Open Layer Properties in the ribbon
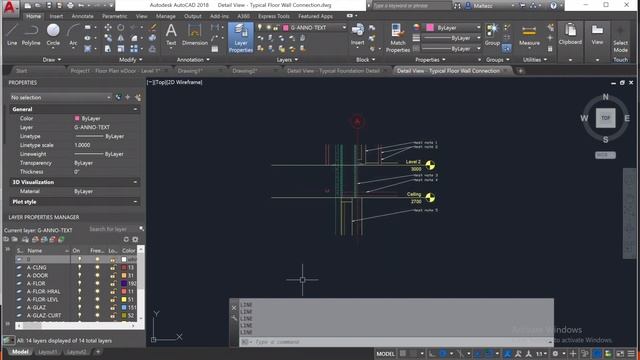The width and height of the screenshot is (640, 360). pyautogui.click(x=241, y=38)
